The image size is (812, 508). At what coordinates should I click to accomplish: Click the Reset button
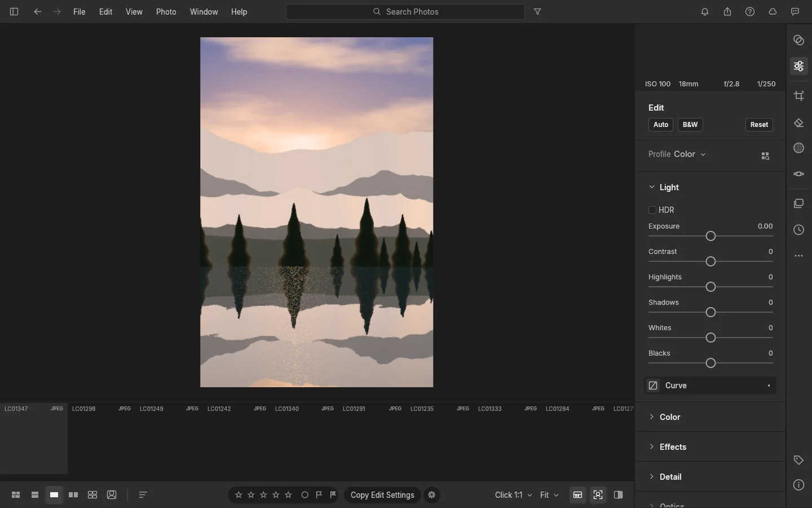click(x=759, y=125)
